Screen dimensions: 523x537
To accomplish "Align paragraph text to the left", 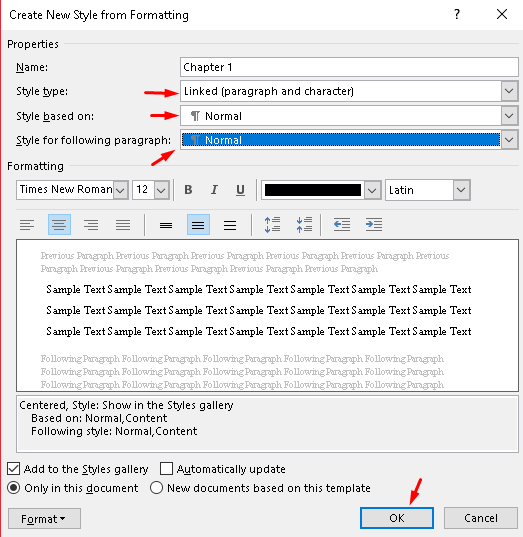I will pos(27,225).
